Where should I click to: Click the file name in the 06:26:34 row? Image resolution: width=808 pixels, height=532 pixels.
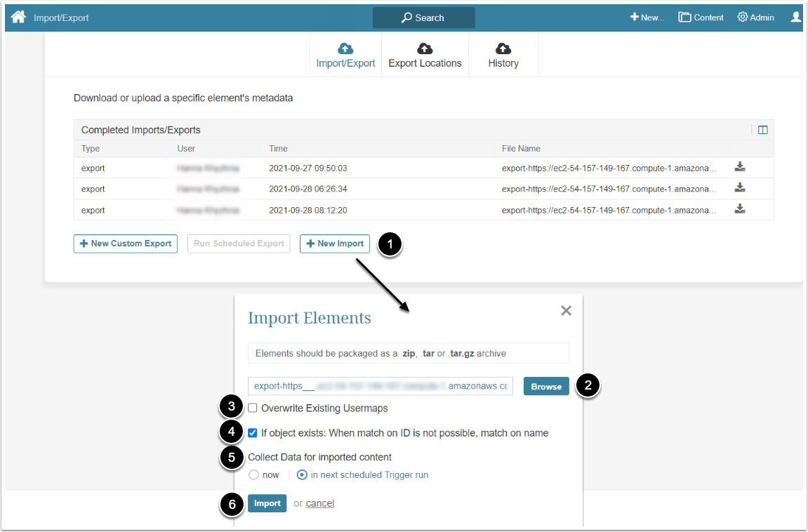pos(609,189)
